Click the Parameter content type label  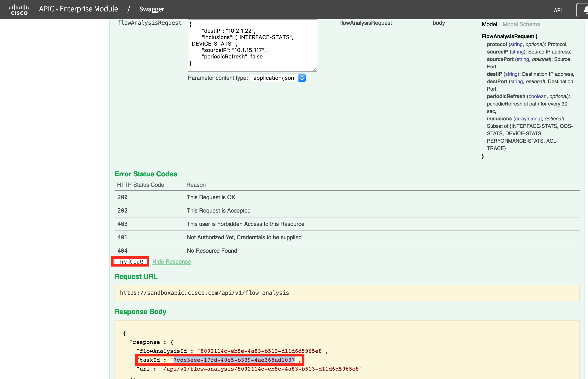pyautogui.click(x=218, y=78)
